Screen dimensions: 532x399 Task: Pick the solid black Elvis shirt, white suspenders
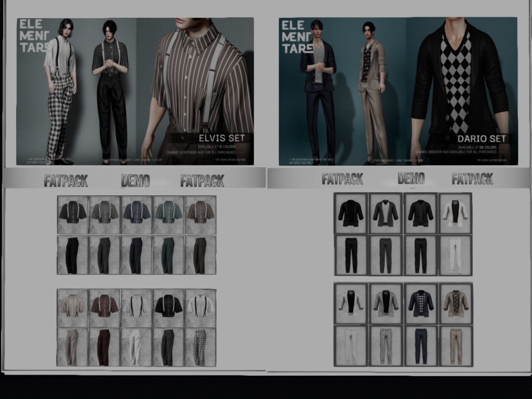tap(169, 309)
